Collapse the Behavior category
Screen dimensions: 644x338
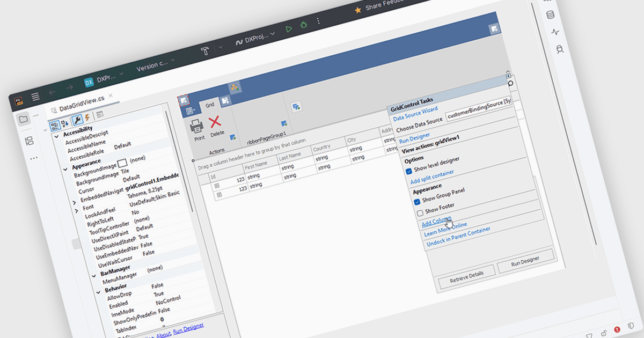pos(99,292)
